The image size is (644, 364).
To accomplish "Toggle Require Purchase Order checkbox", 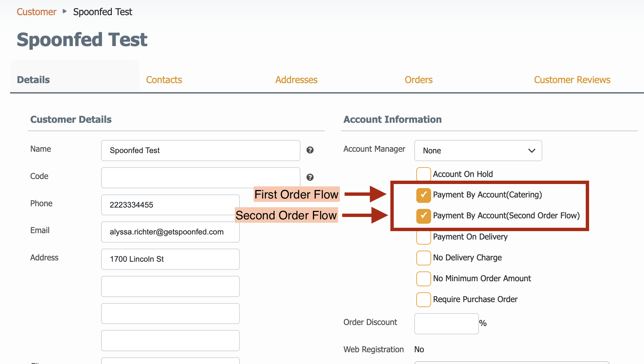I will click(x=423, y=299).
